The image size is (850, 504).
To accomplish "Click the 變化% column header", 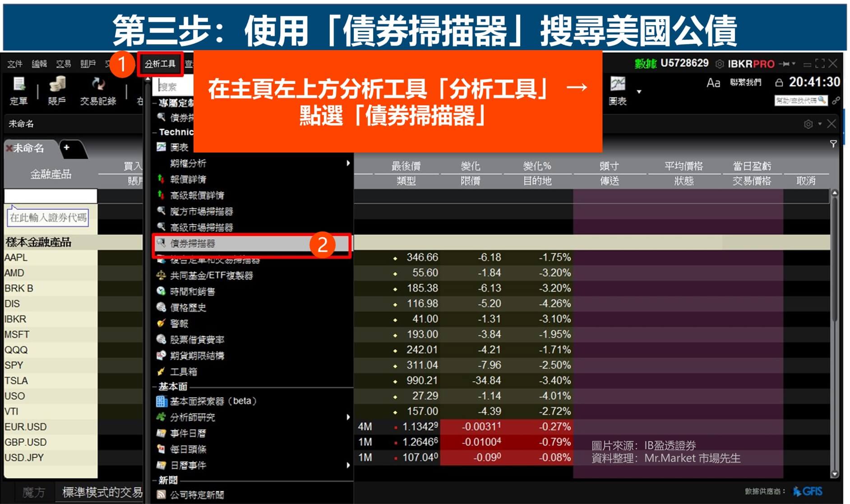I will 537,166.
